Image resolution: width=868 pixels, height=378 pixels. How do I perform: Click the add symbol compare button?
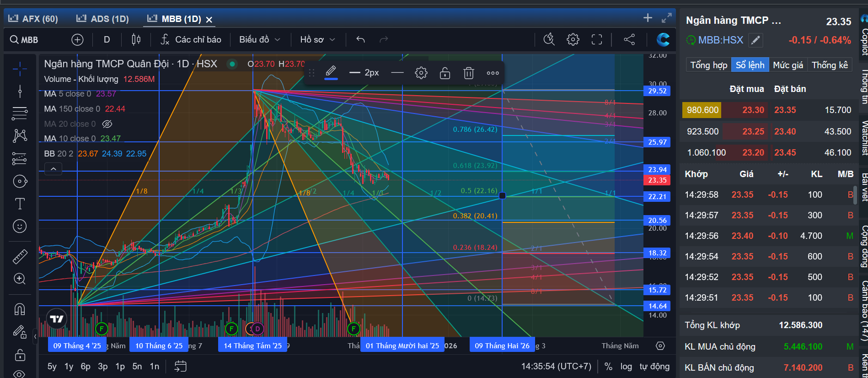[77, 40]
